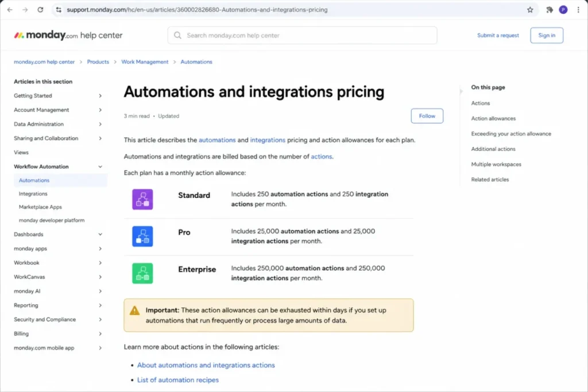This screenshot has width=588, height=392.
Task: Click the Enterprise plan name text
Action: (197, 269)
